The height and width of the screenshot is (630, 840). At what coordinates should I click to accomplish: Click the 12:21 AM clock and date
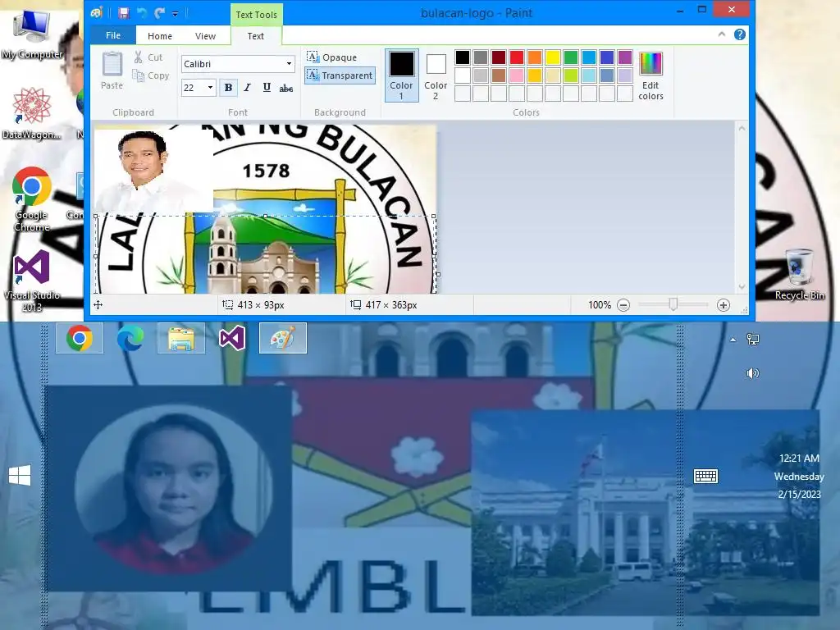(799, 477)
